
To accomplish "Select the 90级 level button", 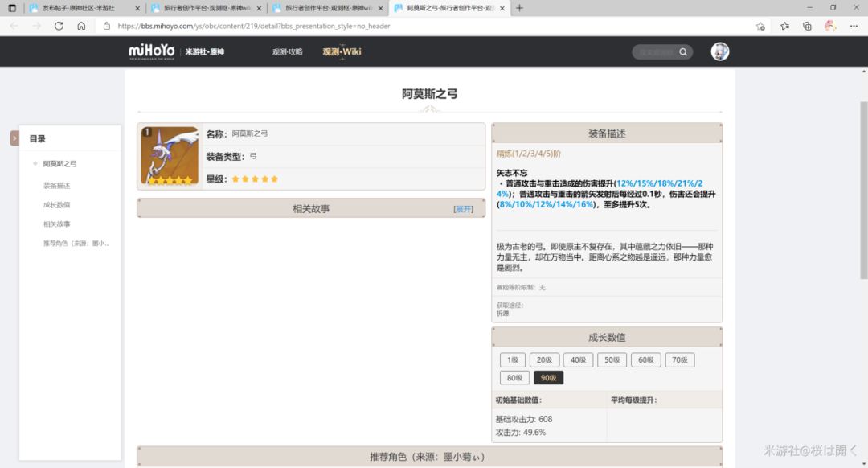I will pyautogui.click(x=549, y=378).
